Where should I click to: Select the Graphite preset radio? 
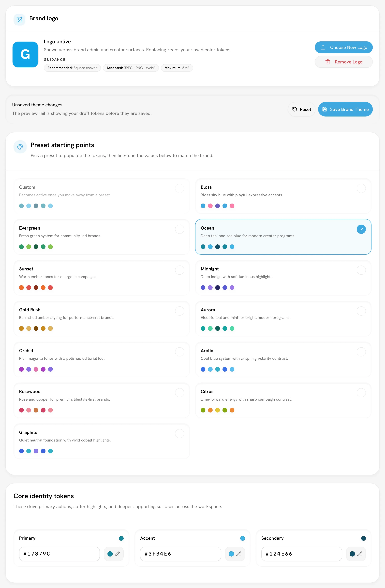(x=180, y=434)
